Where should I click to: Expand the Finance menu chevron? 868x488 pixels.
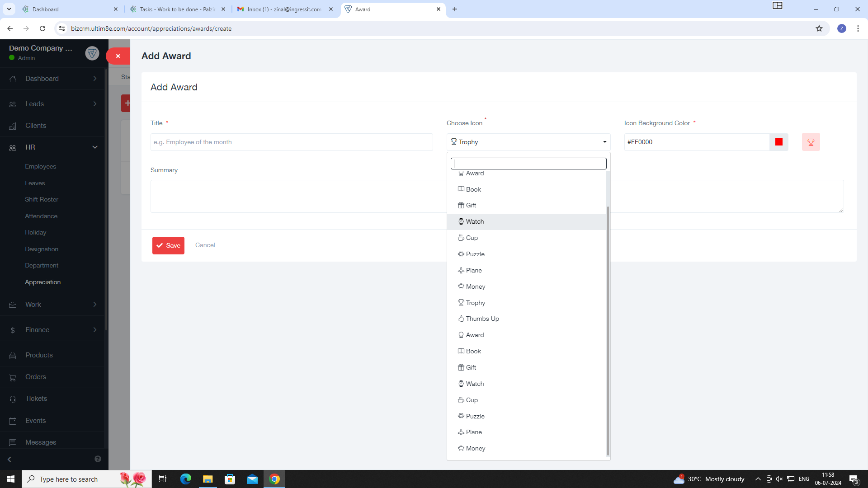coord(95,330)
